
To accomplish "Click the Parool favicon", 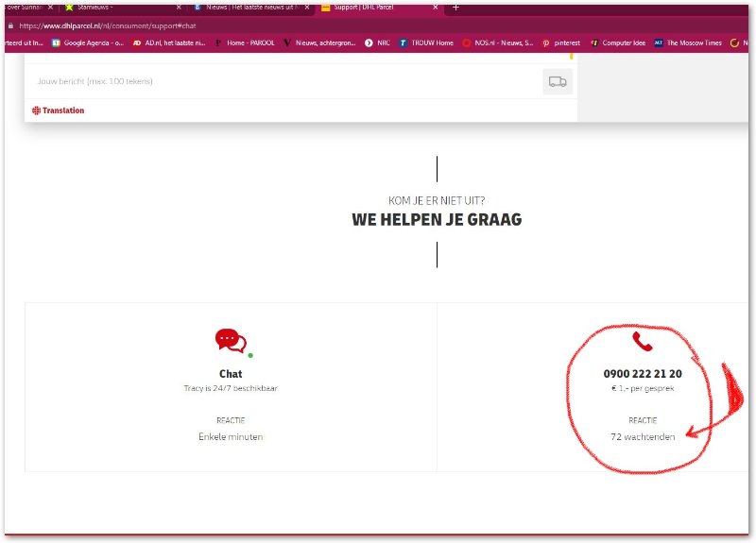I will (x=218, y=42).
